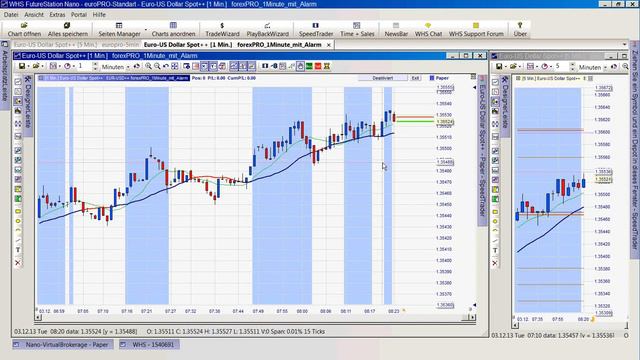
Task: Click the Deaktiviert status button
Action: click(382, 78)
